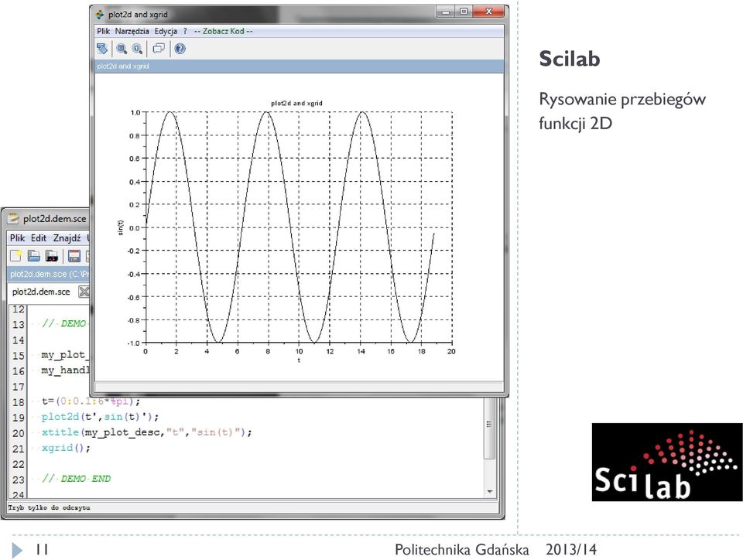Click the open file folder icon in the editor
The image size is (743, 560).
tap(33, 256)
